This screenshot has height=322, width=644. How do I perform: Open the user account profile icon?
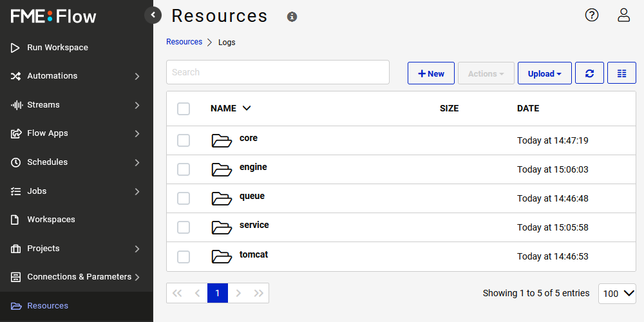pos(623,15)
